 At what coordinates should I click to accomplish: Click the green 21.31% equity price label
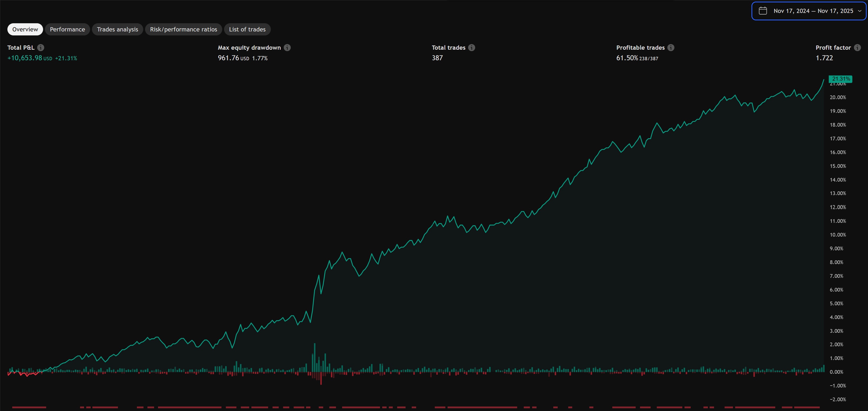coord(840,78)
